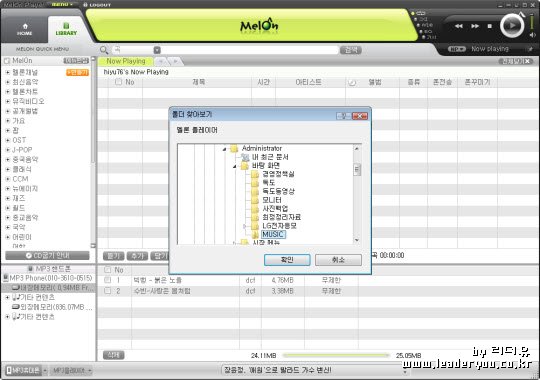540x380 pixels.
Task: Click the Melon logo banner
Action: tap(259, 25)
